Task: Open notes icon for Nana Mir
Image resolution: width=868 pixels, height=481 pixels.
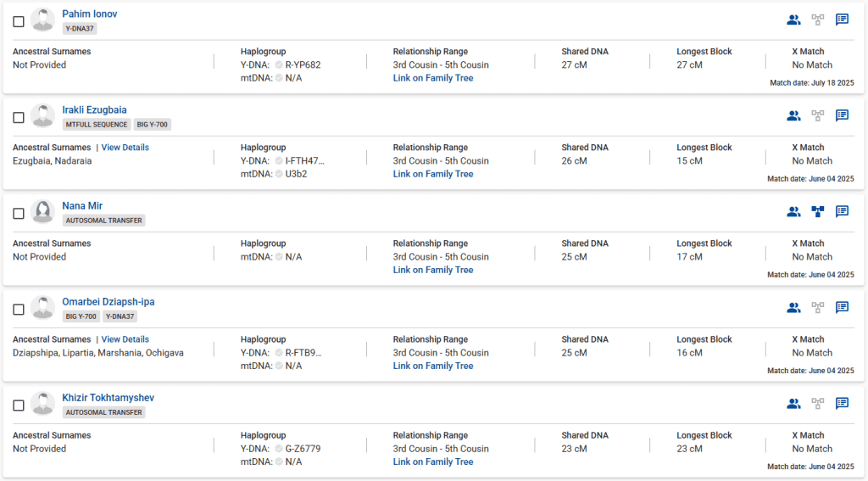Action: click(843, 211)
